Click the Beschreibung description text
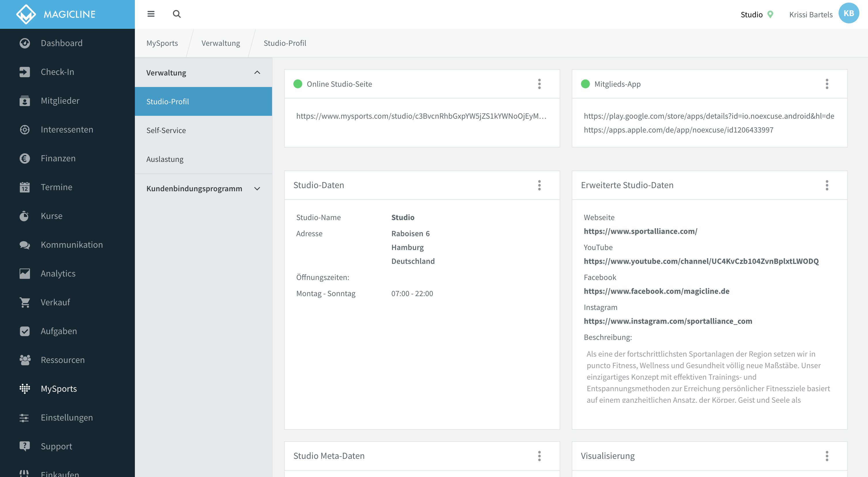This screenshot has width=868, height=477. click(x=708, y=376)
